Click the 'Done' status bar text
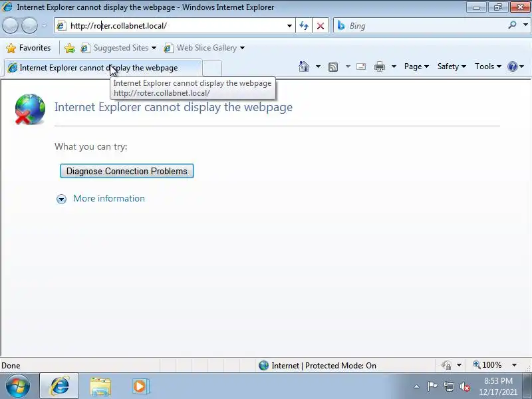 (11, 366)
